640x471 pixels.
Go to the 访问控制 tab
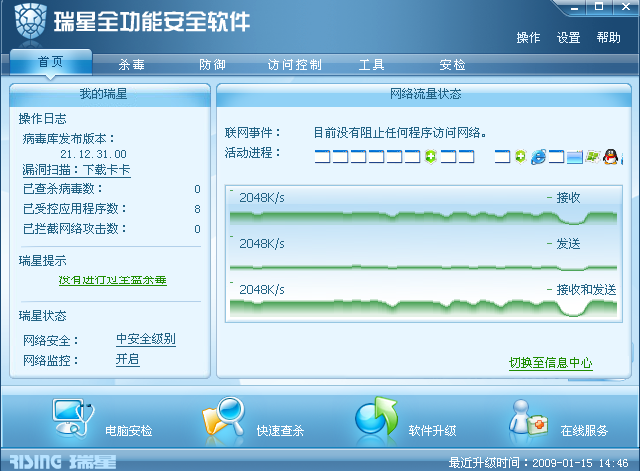[x=295, y=64]
